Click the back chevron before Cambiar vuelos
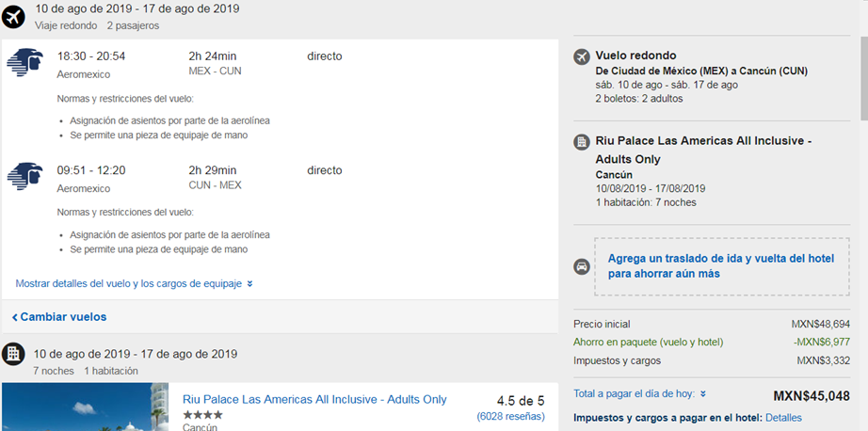The image size is (868, 431). [15, 317]
